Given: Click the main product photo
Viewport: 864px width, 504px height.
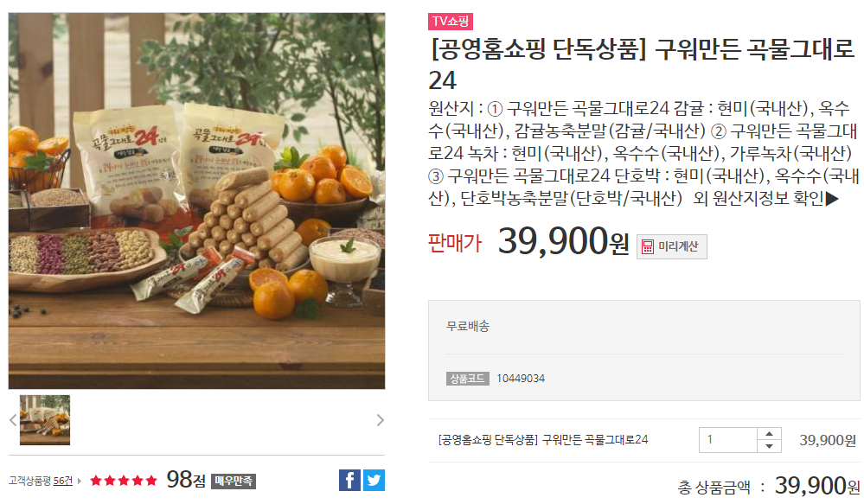Looking at the screenshot, I should pyautogui.click(x=196, y=201).
